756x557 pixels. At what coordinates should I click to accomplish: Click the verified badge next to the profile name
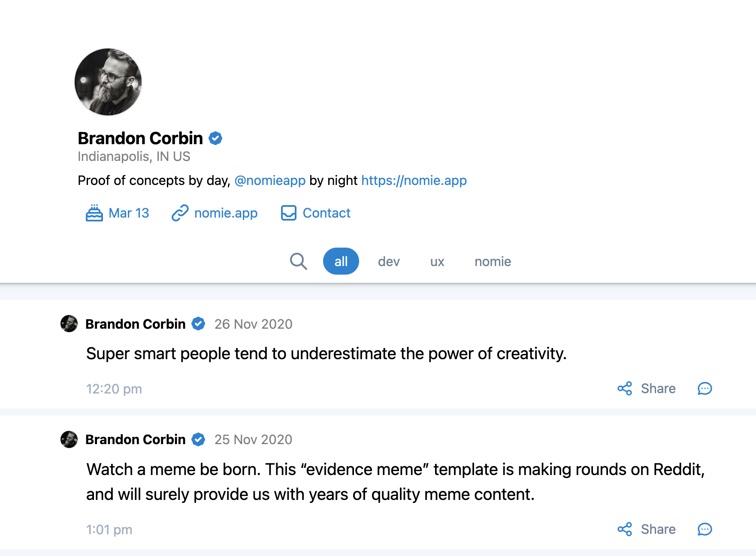pos(215,139)
